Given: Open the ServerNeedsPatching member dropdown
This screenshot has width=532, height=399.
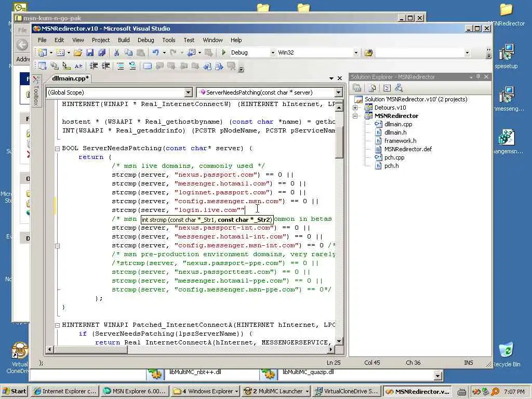Looking at the screenshot, I should (338, 92).
